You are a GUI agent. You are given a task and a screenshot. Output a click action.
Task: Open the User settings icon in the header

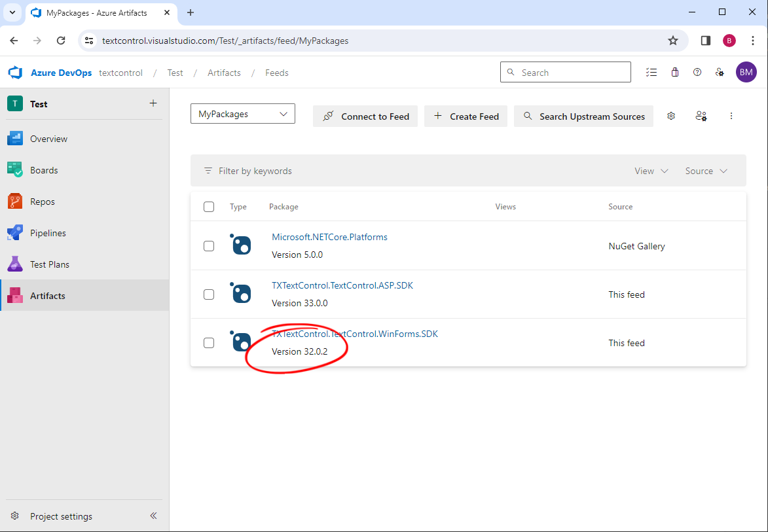[x=720, y=73]
